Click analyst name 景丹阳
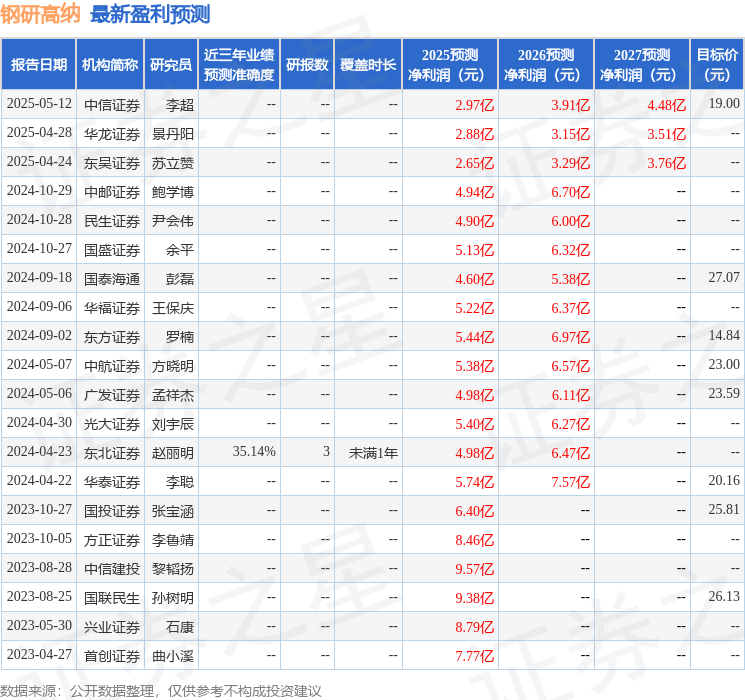The image size is (745, 700). click(x=173, y=134)
